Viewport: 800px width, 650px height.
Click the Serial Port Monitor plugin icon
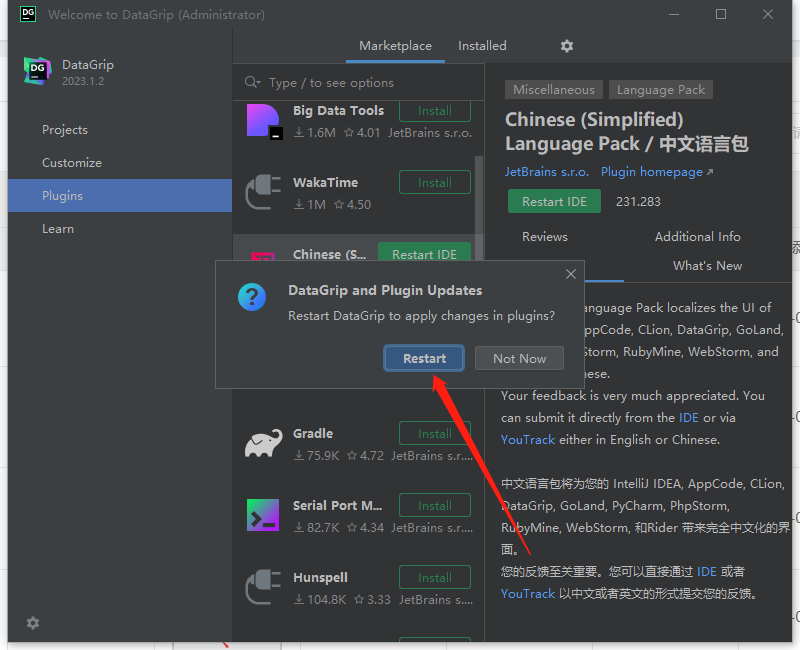(264, 516)
